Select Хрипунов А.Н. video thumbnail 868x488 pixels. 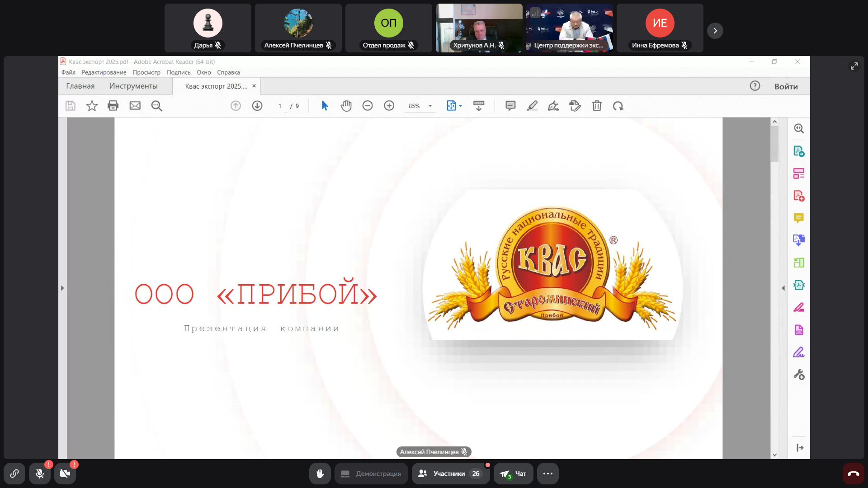(x=479, y=28)
